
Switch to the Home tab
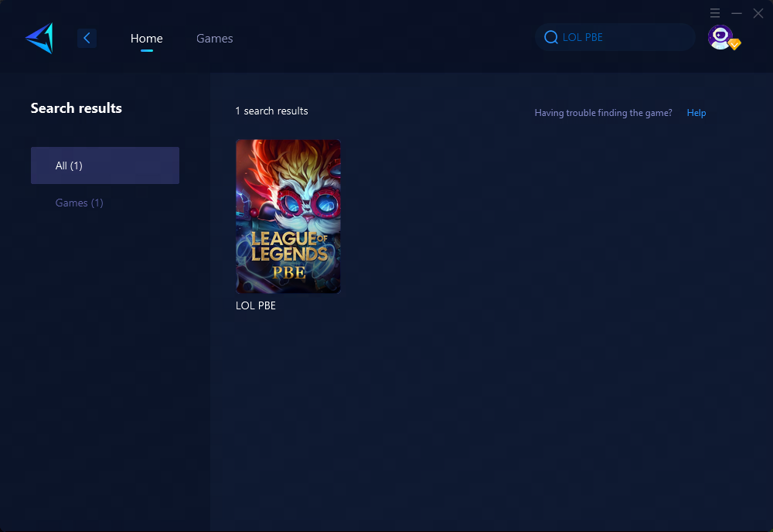click(x=146, y=38)
